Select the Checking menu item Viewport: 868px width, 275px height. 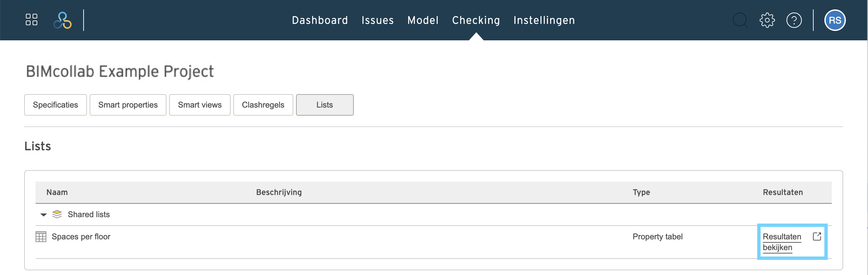coord(476,20)
